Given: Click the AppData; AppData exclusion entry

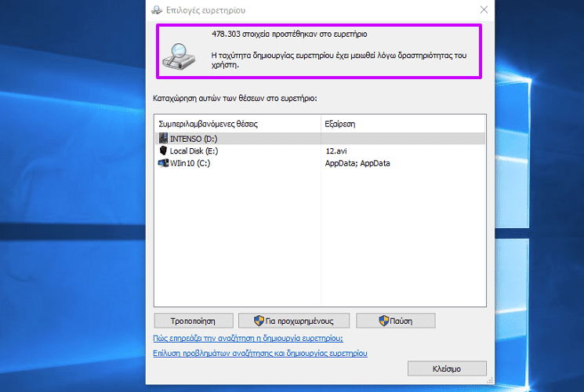Looking at the screenshot, I should click(x=357, y=163).
